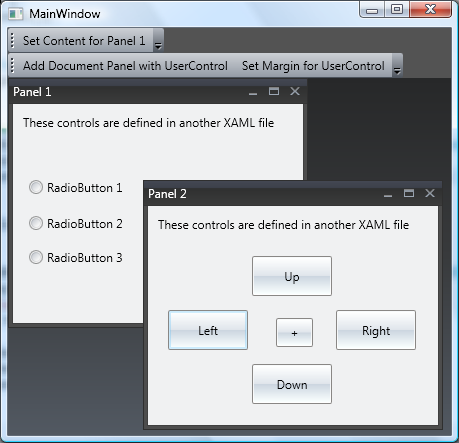Click the drag grip of the second toolbar
Viewport: 459px width, 443px height.
12,66
